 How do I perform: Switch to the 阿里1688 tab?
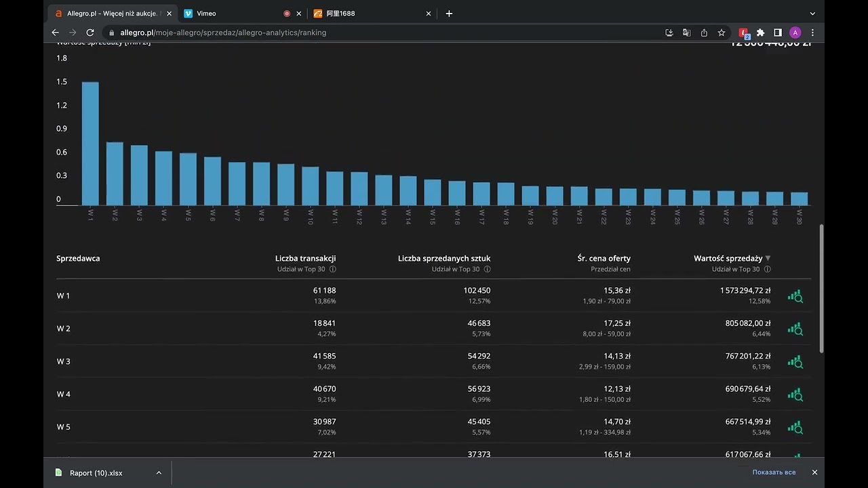click(372, 14)
